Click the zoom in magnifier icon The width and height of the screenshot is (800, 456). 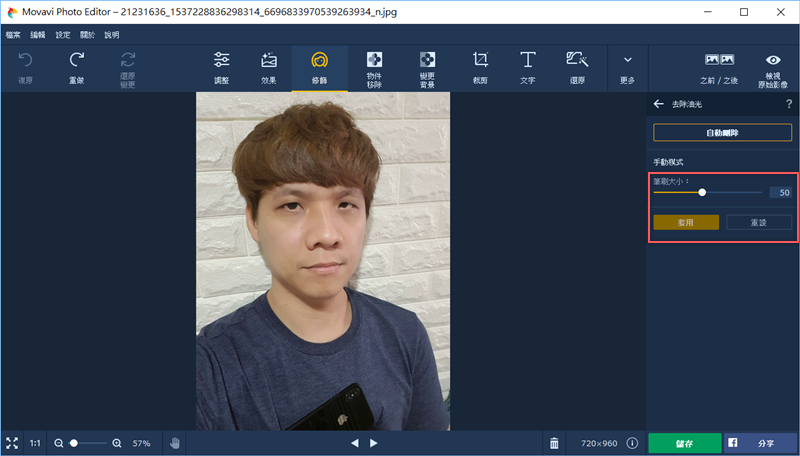117,443
